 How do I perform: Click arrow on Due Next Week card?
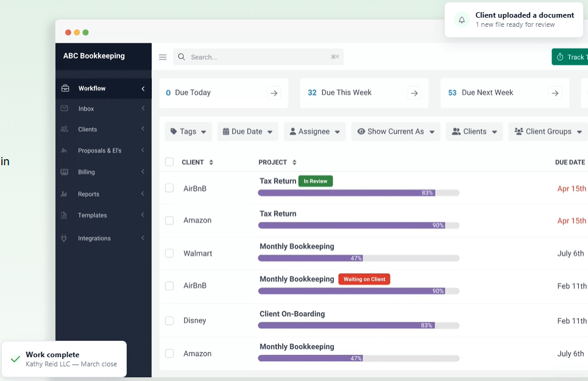click(x=555, y=93)
